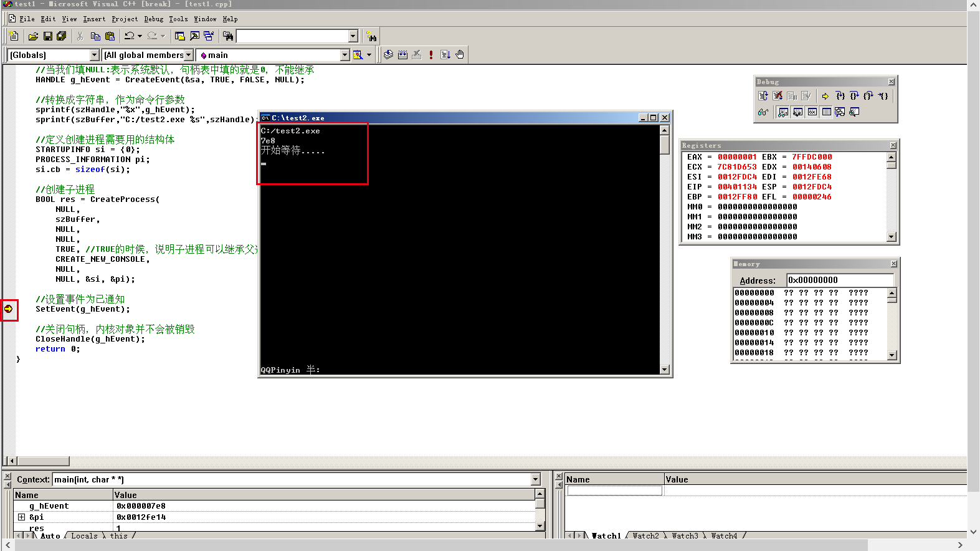
Task: Click the Save All icon
Action: (x=61, y=36)
